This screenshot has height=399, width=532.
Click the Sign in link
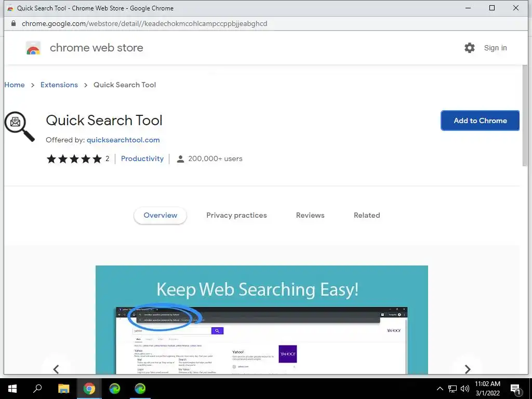[x=495, y=48]
